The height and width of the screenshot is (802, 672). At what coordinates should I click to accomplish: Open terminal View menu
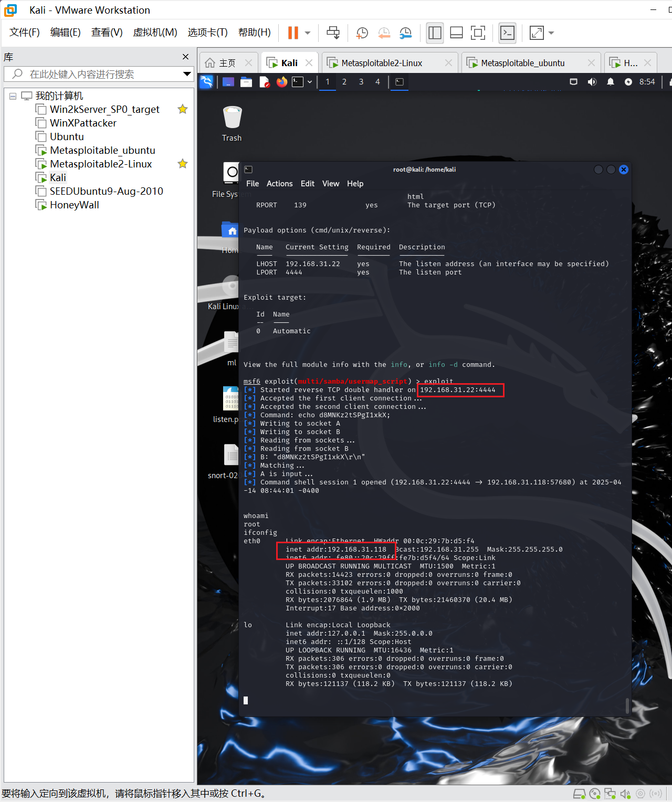pyautogui.click(x=331, y=184)
